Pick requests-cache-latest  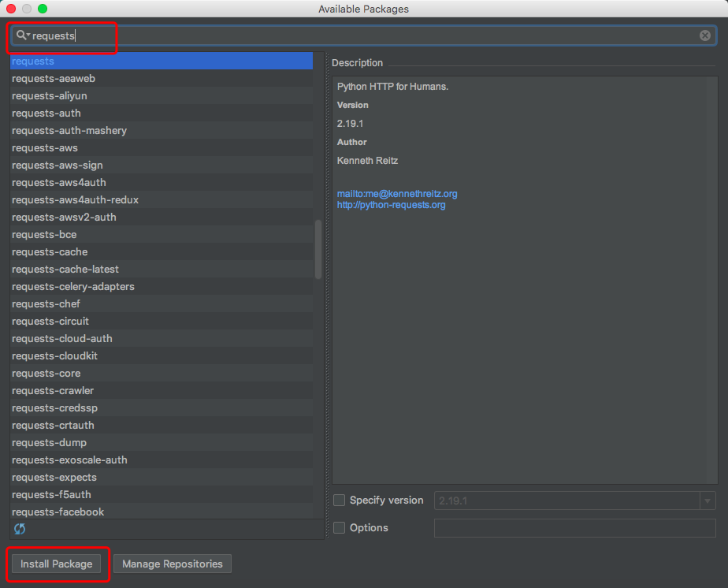(x=161, y=269)
